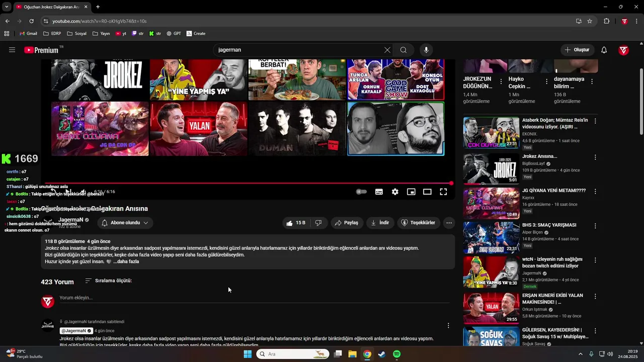Run search with magnifier button
The width and height of the screenshot is (644, 362).
tap(404, 50)
